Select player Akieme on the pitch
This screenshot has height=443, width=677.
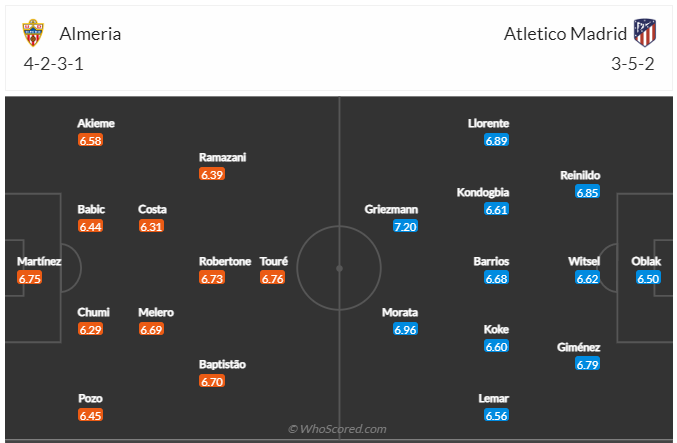click(96, 123)
